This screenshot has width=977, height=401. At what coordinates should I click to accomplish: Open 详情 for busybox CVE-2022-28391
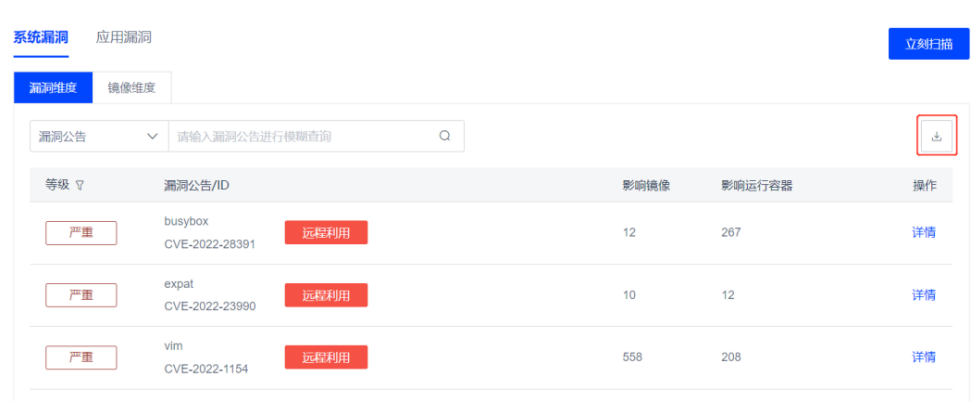[923, 232]
